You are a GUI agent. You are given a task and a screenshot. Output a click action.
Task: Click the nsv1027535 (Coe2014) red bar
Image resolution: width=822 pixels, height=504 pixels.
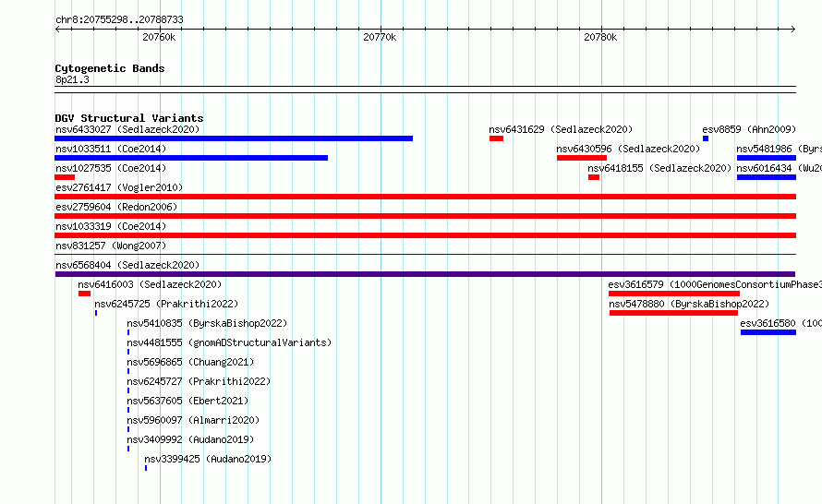coord(65,177)
